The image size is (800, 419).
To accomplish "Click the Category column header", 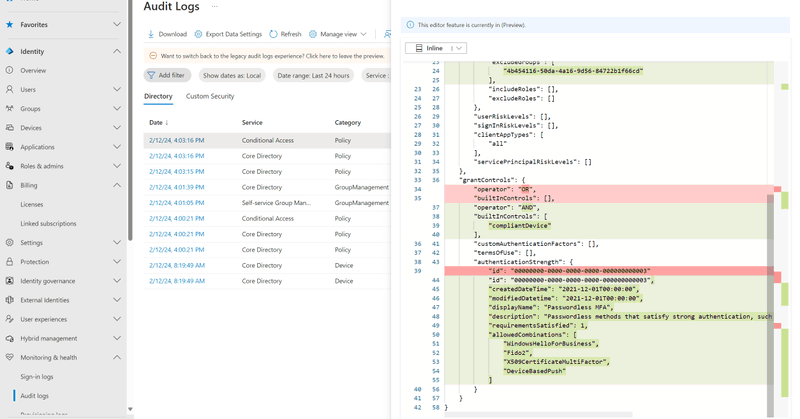I will pos(347,122).
